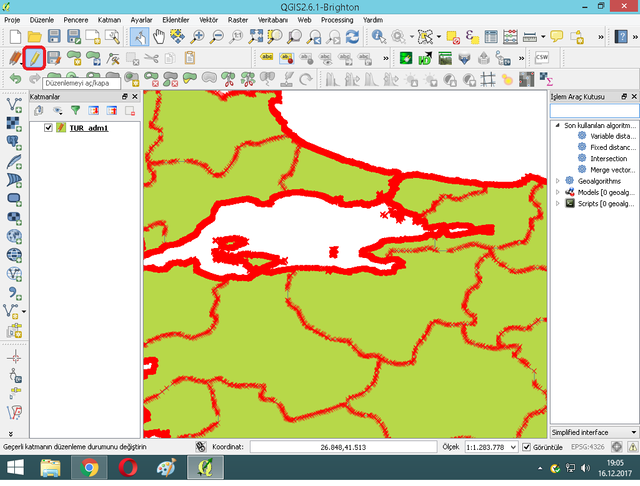Viewport: 640px width, 486px height.
Task: Click the GPS coordinate capture crosshair icon
Action: coord(15,358)
